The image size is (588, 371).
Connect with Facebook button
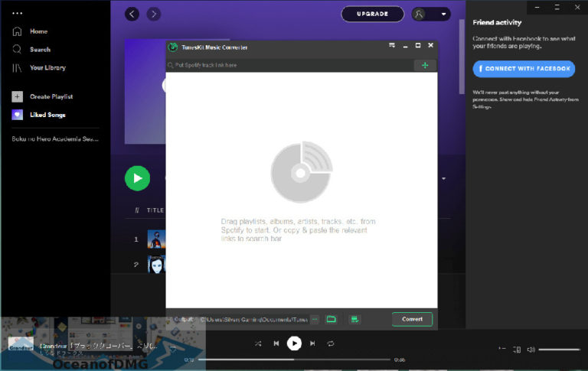click(x=524, y=69)
